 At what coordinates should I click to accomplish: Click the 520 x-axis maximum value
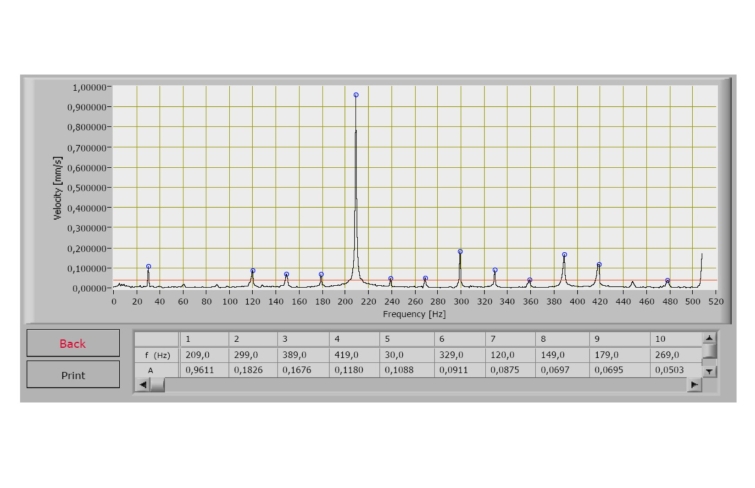716,302
